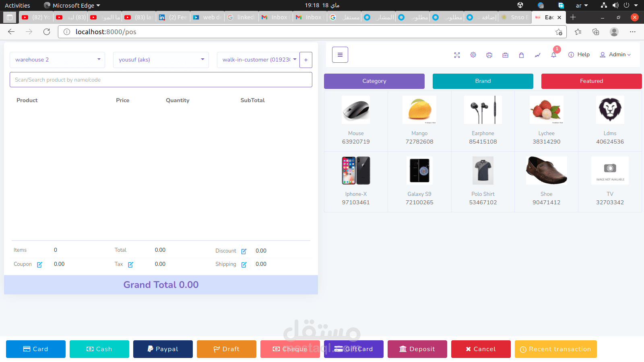Open the yousuf (aks) biller dropdown

[161, 60]
